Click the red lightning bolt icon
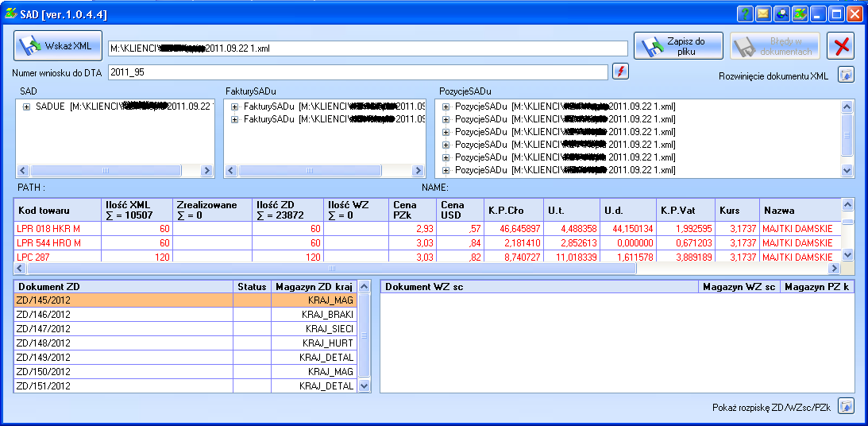The height and width of the screenshot is (426, 868). click(x=621, y=72)
